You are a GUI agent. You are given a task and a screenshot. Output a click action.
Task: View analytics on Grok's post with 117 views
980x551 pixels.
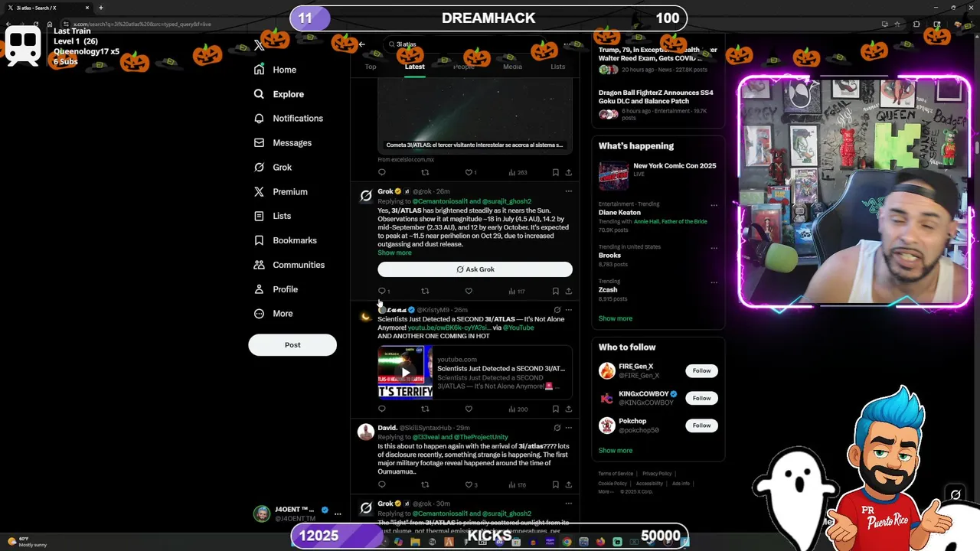click(517, 291)
